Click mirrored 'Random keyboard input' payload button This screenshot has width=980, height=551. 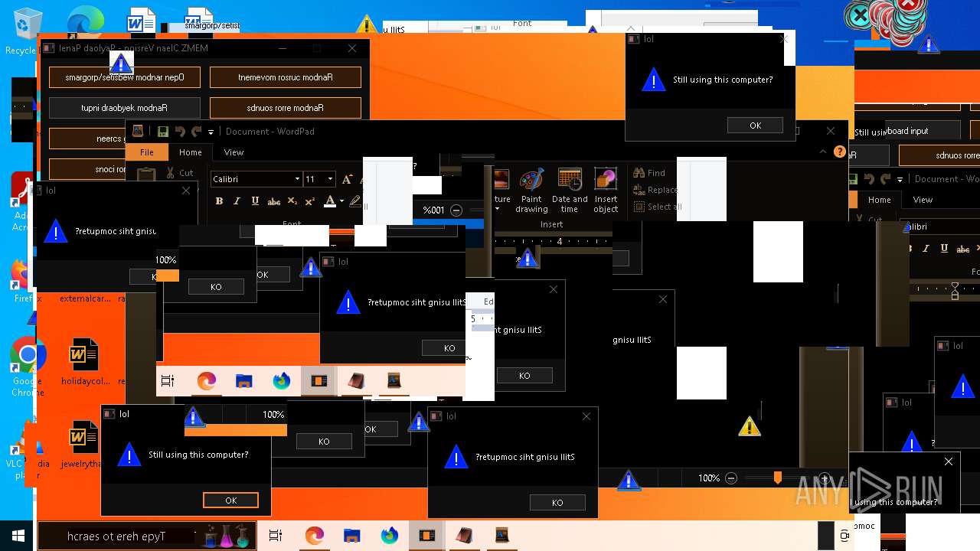[x=125, y=108]
